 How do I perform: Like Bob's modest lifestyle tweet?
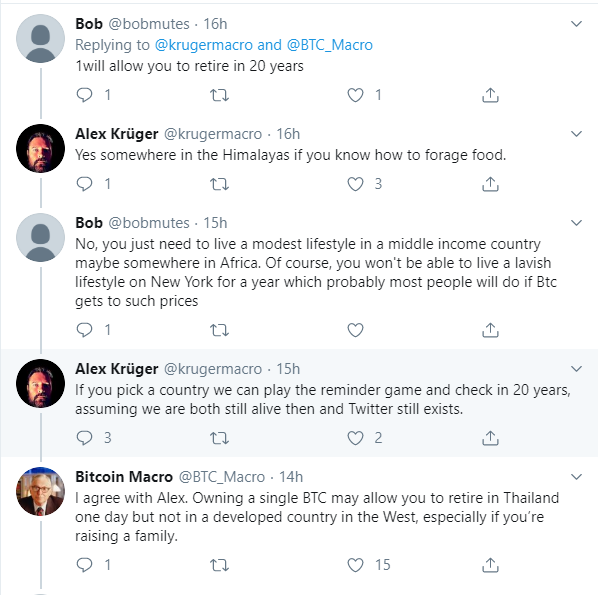(355, 330)
